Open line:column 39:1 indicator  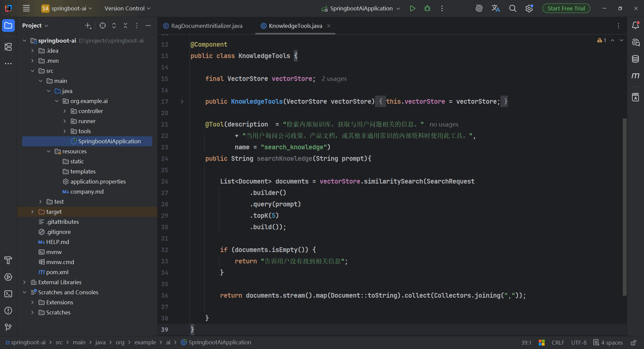pyautogui.click(x=526, y=343)
